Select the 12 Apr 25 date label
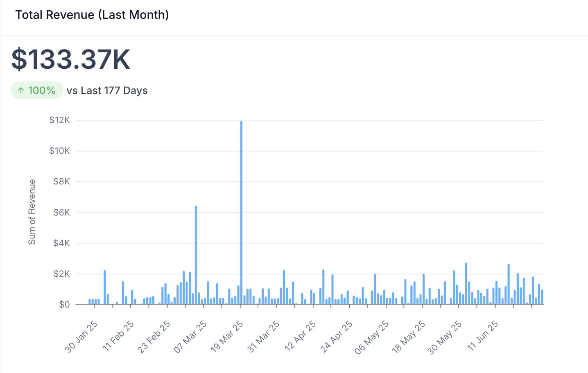This screenshot has height=373, width=588. pyautogui.click(x=300, y=337)
